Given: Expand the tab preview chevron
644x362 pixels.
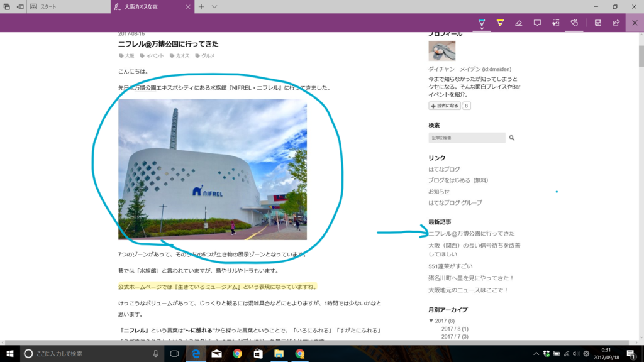Looking at the screenshot, I should pos(214,6).
